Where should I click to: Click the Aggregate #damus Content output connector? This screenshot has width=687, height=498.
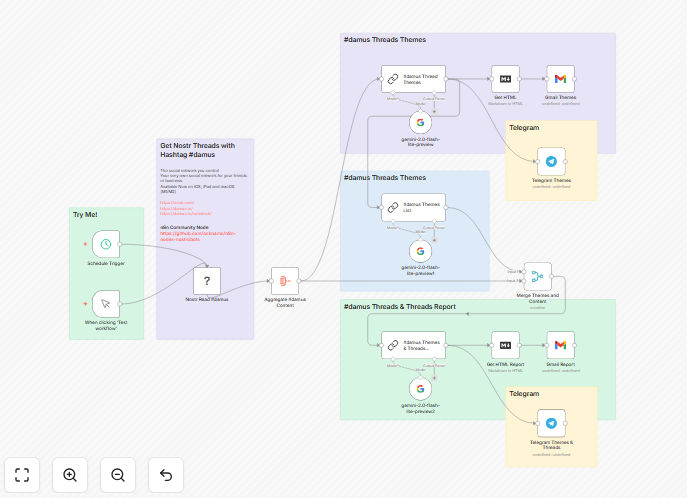point(299,281)
